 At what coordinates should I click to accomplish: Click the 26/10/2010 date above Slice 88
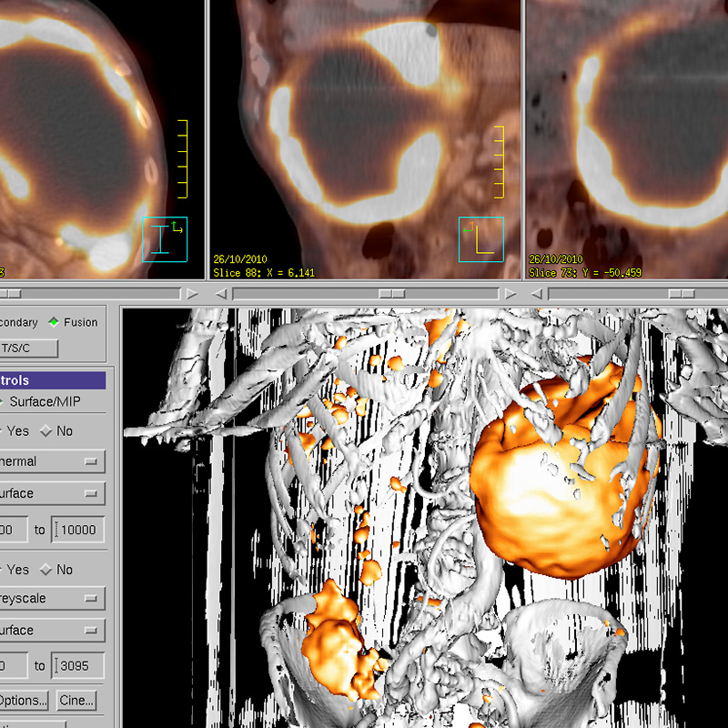tap(240, 259)
